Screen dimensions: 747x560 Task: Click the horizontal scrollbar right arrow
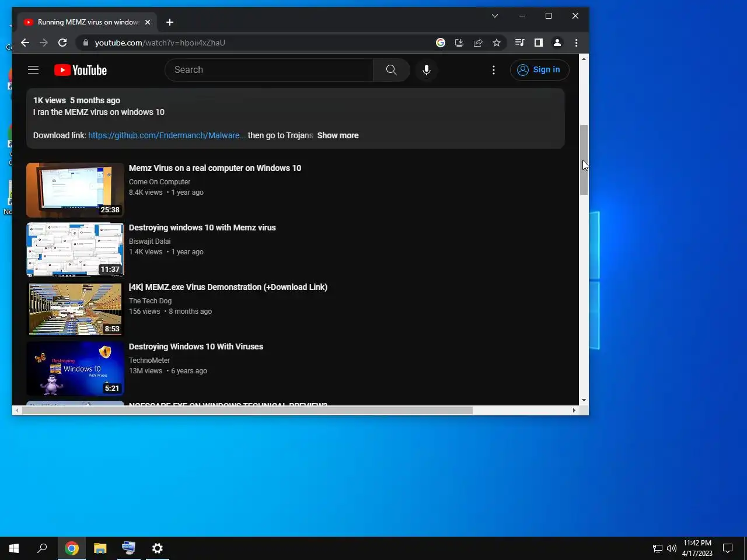click(574, 410)
